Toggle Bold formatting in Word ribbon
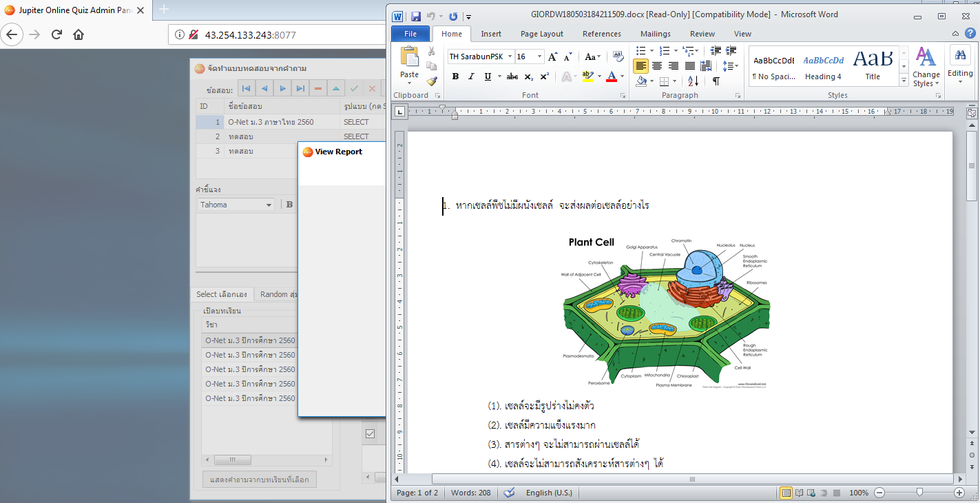 pos(455,76)
